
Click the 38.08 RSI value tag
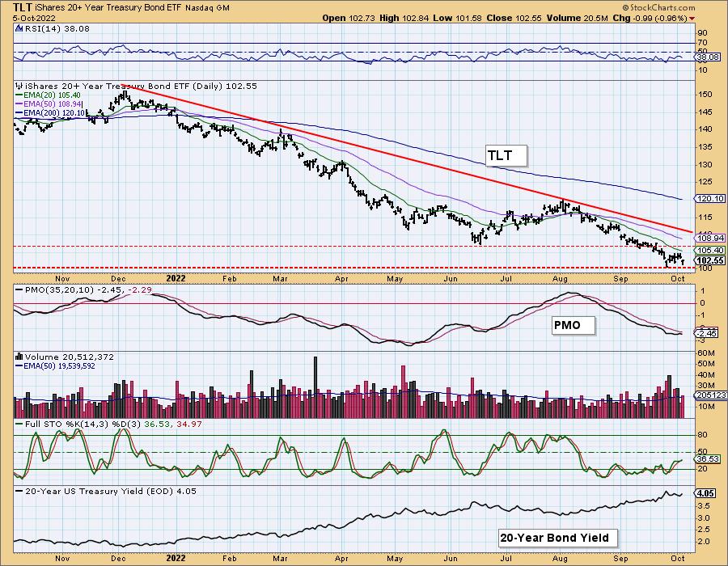(x=708, y=57)
